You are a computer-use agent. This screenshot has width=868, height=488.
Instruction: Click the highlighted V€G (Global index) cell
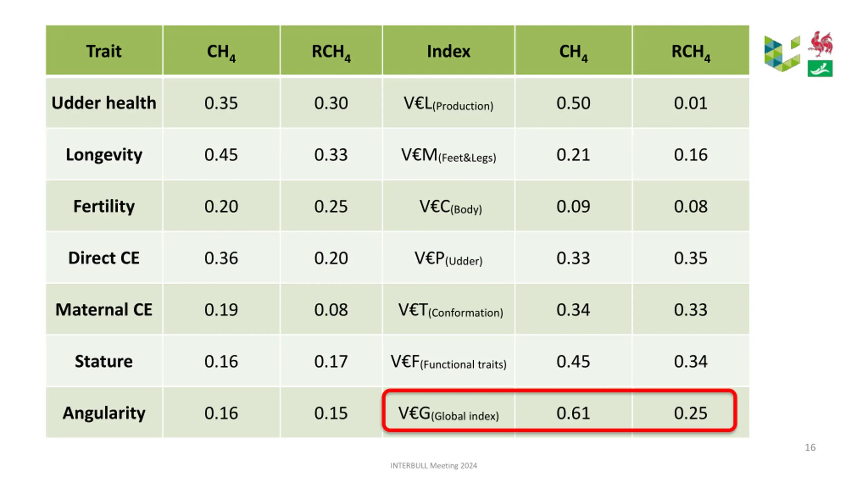pyautogui.click(x=448, y=413)
